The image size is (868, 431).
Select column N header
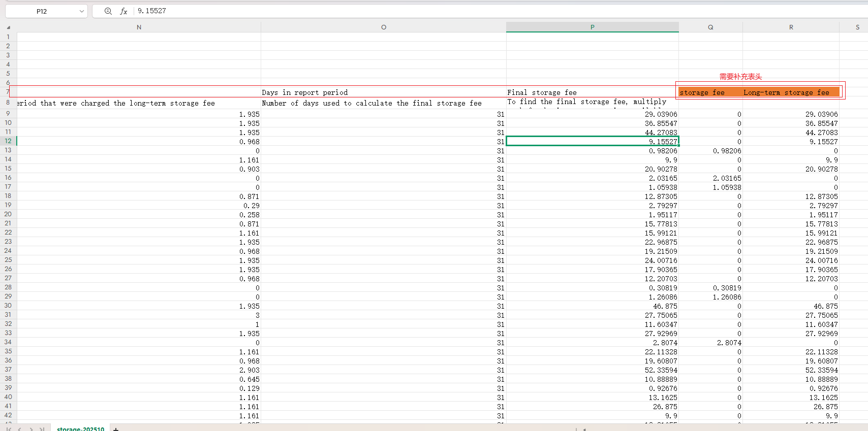139,27
